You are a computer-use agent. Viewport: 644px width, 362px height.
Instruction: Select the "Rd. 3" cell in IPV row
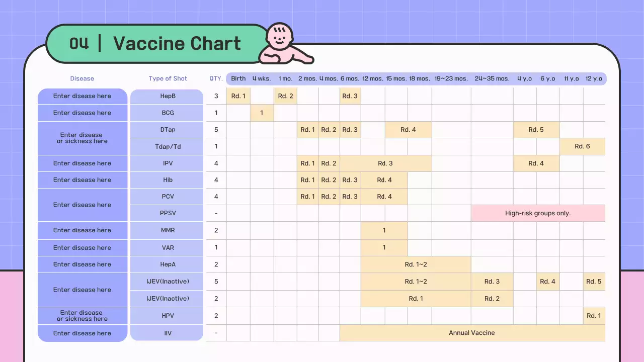click(385, 163)
